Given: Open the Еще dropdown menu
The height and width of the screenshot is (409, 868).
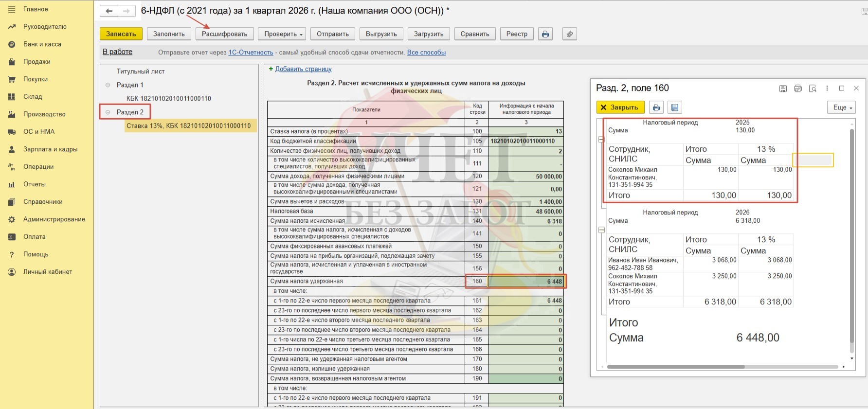Looking at the screenshot, I should (841, 107).
